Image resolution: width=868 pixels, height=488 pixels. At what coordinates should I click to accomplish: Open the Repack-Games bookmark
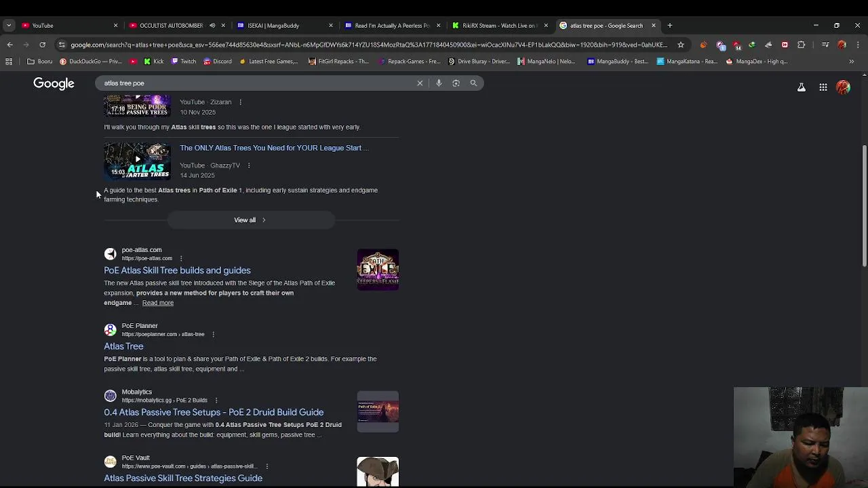409,61
